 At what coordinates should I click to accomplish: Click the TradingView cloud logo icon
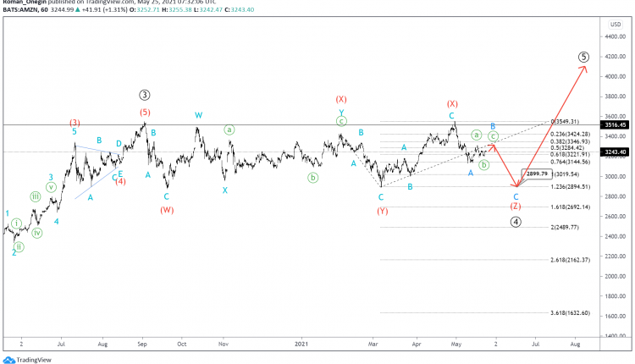tap(9, 360)
